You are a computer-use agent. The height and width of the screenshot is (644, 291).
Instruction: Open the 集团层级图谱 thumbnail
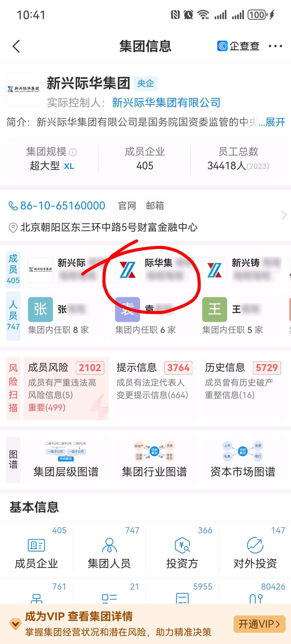[66, 460]
